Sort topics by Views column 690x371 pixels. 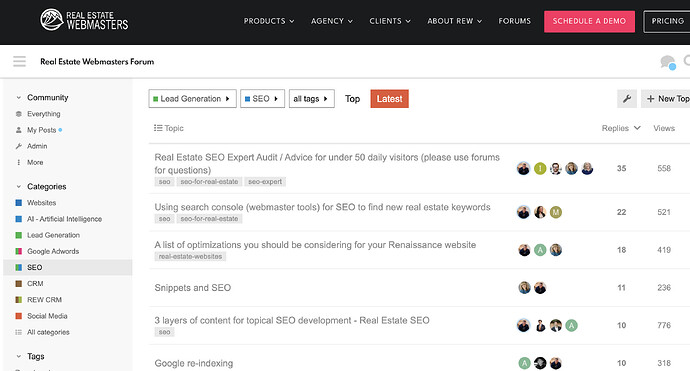point(664,128)
